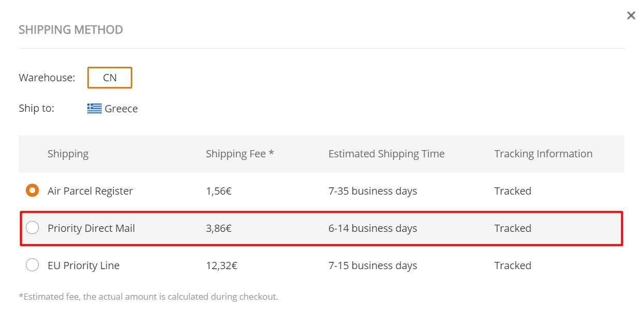Click the Shipping Fee column header

pos(240,154)
